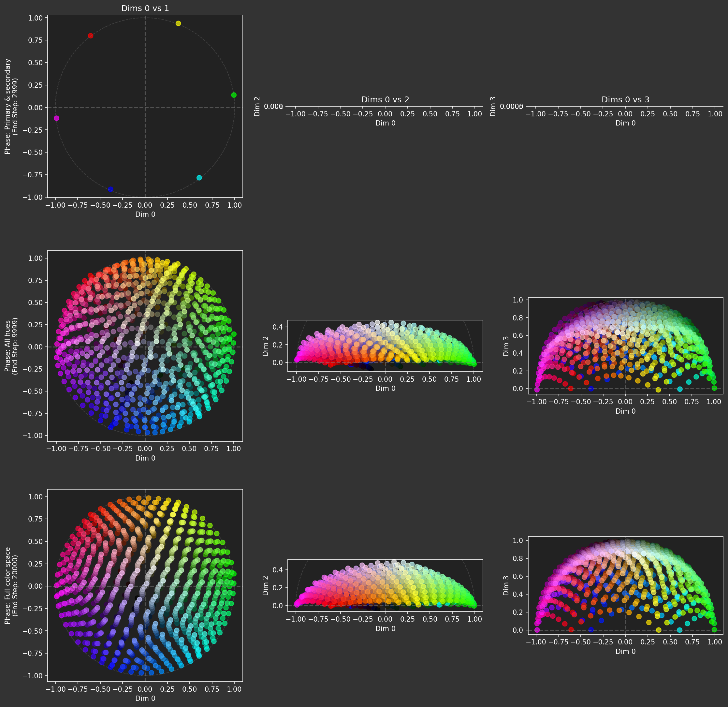This screenshot has height=707, width=728.
Task: Select the yellow dot near the circle top
Action: [178, 23]
